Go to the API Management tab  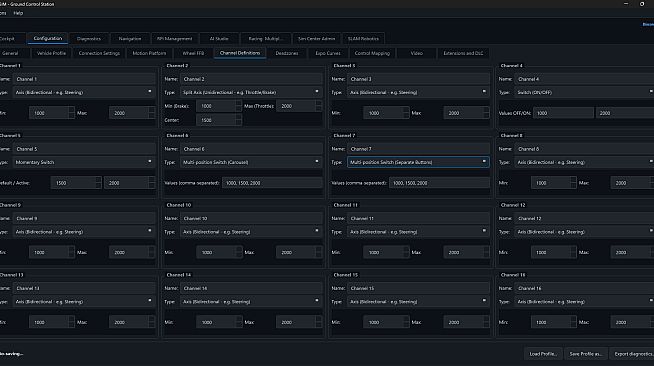pos(174,39)
